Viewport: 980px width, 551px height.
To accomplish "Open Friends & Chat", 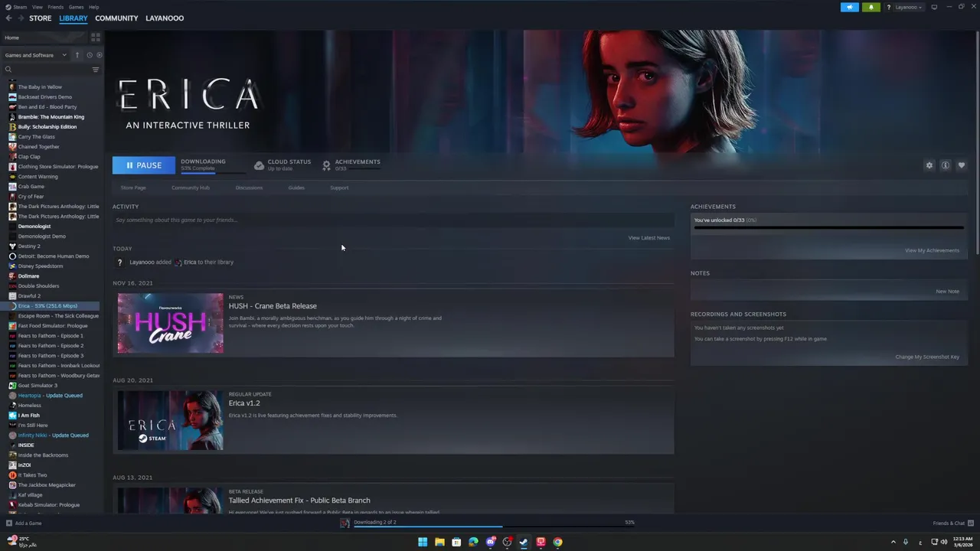I will (x=952, y=523).
